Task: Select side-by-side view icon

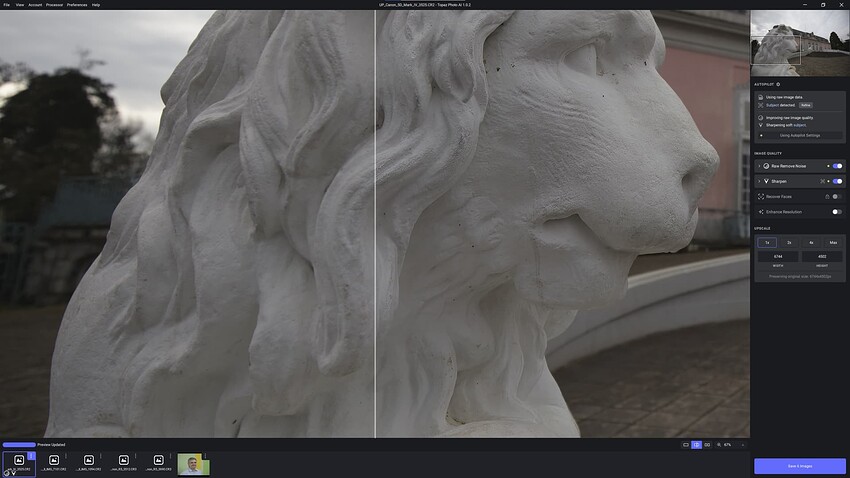Action: (x=707, y=444)
